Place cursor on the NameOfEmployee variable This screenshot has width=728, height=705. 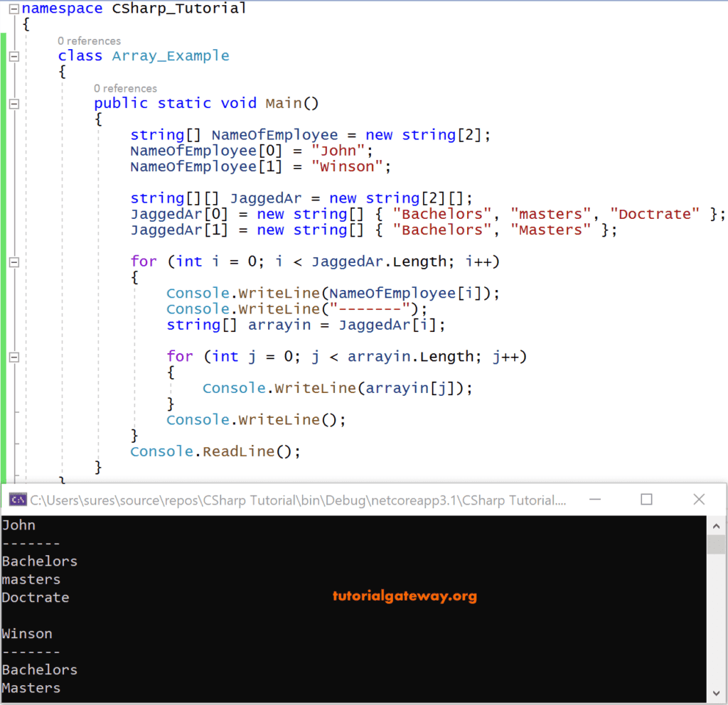pos(274,134)
